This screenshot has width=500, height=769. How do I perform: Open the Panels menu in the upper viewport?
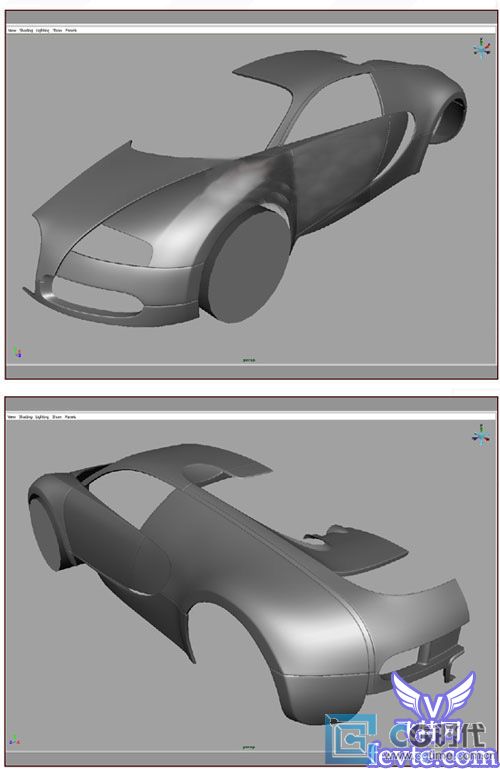point(71,30)
